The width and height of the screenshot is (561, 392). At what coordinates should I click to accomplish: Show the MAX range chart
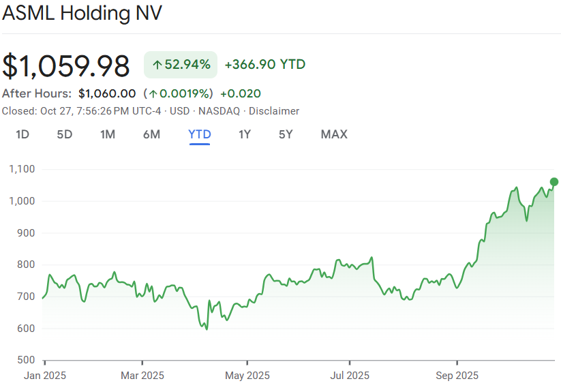click(x=334, y=134)
